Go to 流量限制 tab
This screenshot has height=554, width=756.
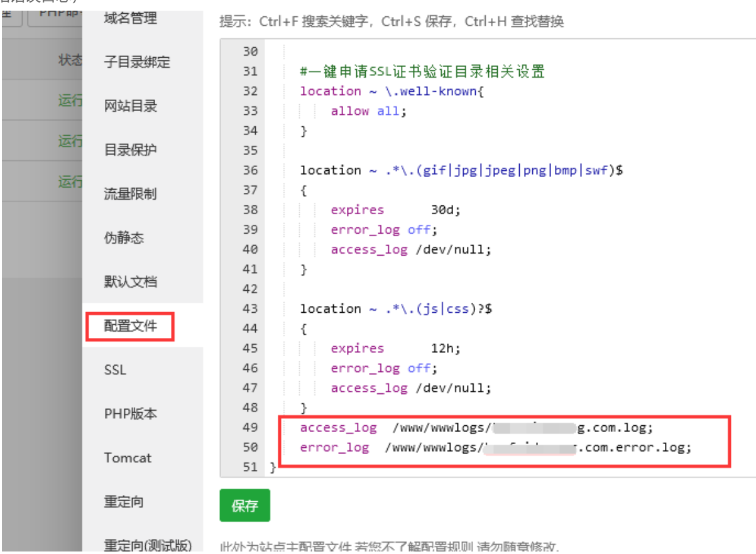pyautogui.click(x=130, y=194)
